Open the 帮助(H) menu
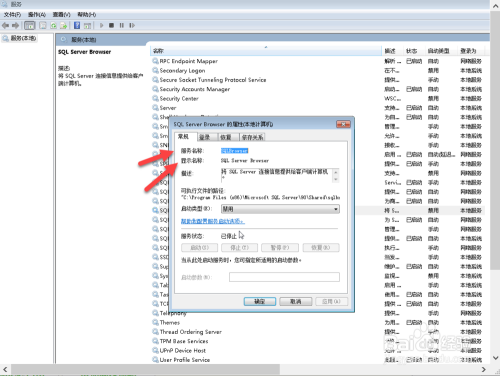 [87, 15]
